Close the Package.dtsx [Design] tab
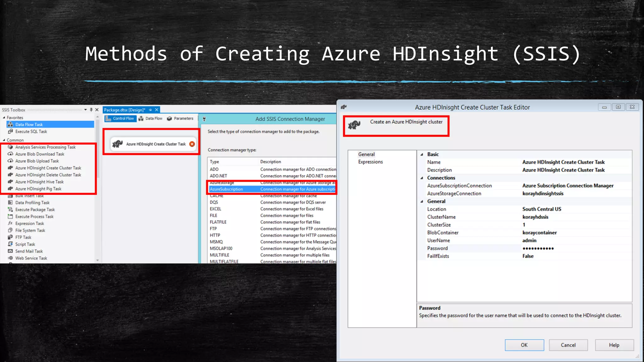Screen dimensions: 644x362 [157, 110]
